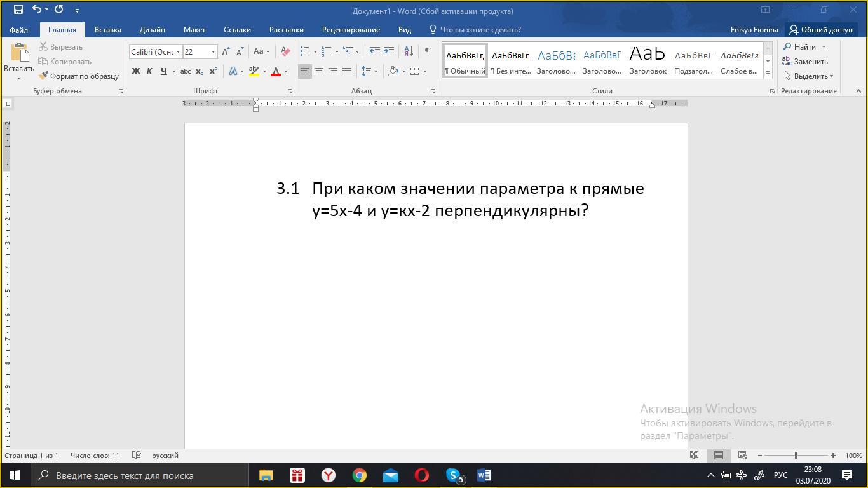Click the Format Painter brush icon
868x488 pixels.
[x=44, y=76]
